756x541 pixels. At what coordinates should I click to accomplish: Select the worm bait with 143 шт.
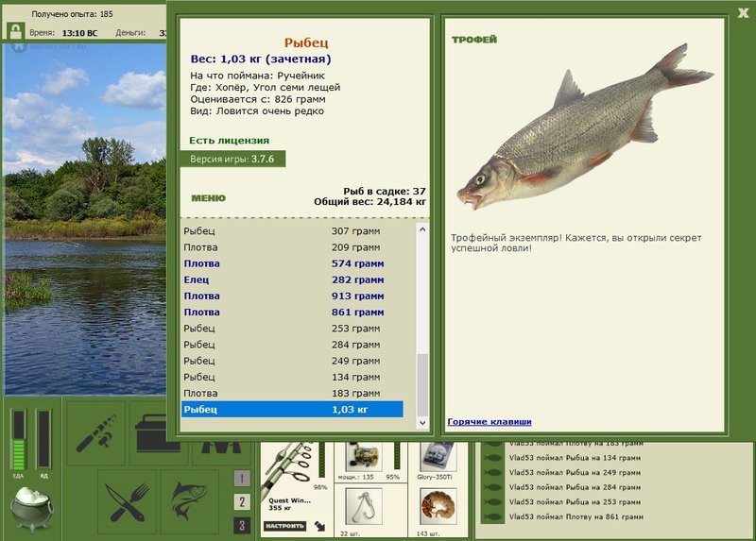click(438, 506)
